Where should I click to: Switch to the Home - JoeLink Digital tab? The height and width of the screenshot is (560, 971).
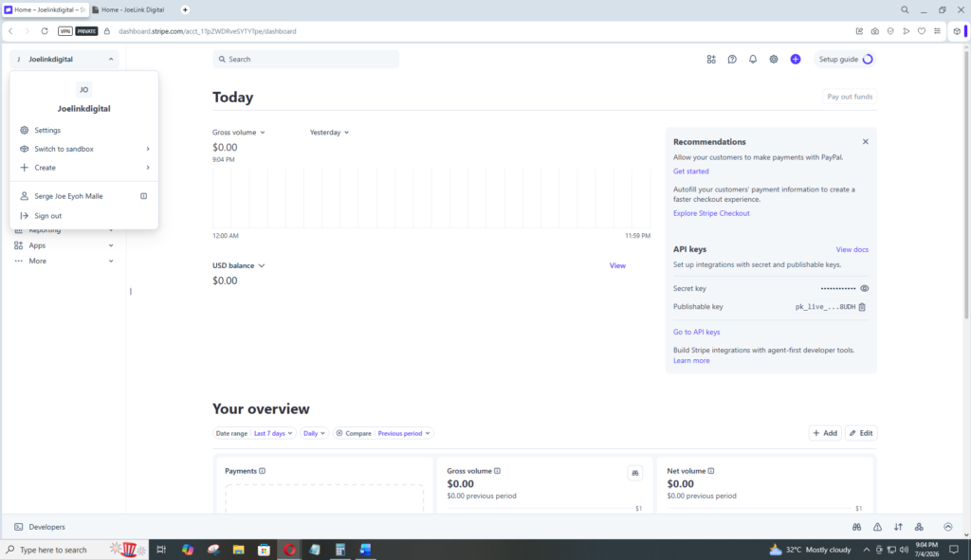tap(133, 9)
